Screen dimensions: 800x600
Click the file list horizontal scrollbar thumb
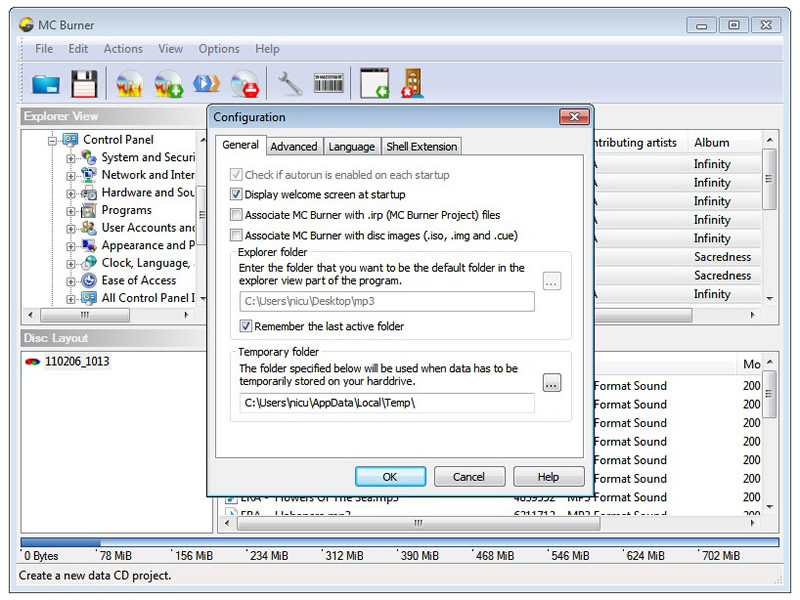pyautogui.click(x=418, y=523)
